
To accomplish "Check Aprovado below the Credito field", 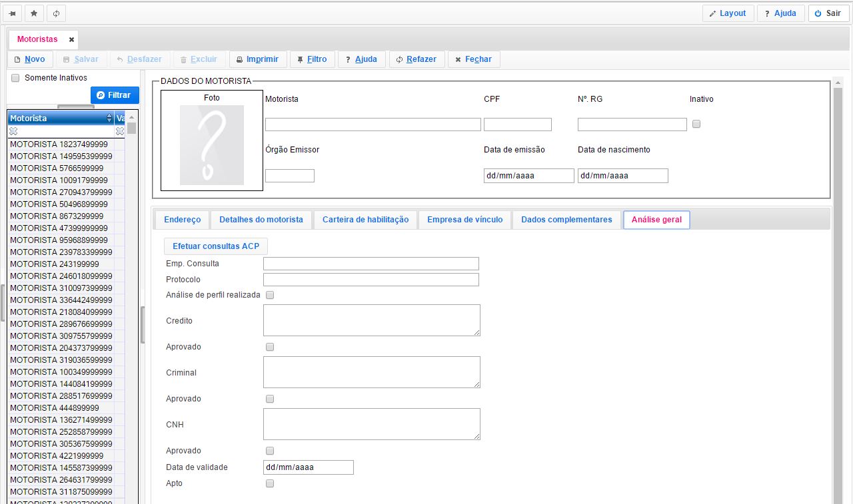I will pos(270,347).
